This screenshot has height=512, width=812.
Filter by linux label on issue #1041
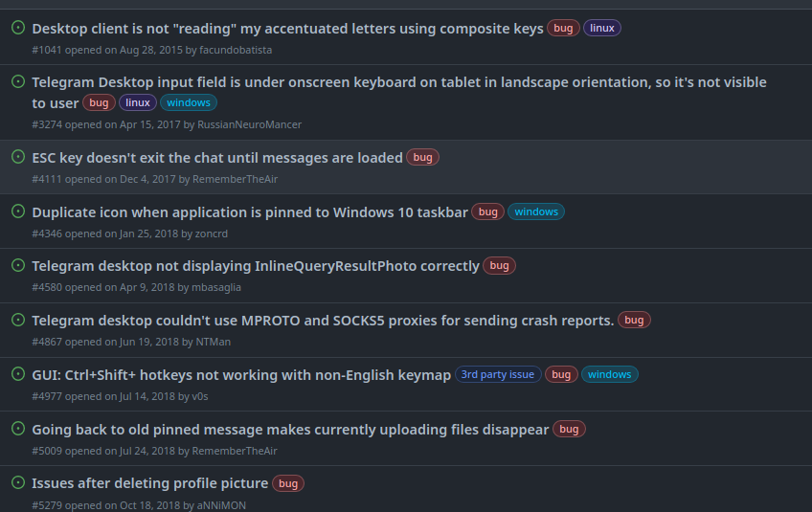coord(602,29)
